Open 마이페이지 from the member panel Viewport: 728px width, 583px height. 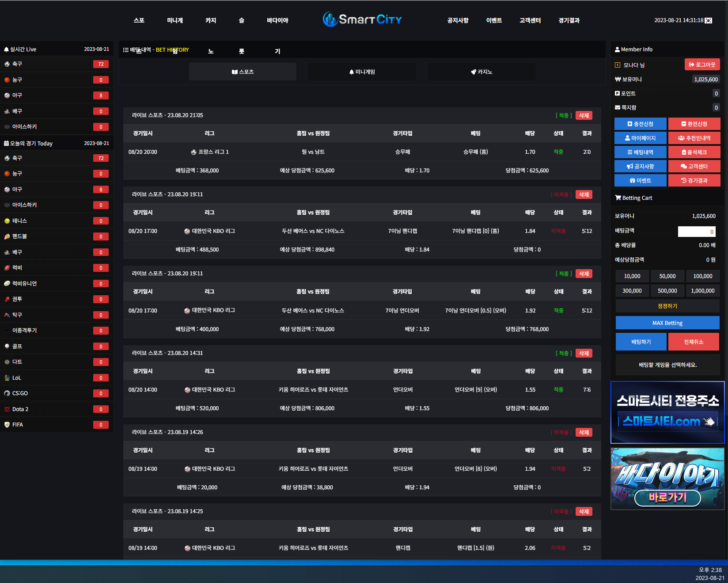pyautogui.click(x=641, y=138)
